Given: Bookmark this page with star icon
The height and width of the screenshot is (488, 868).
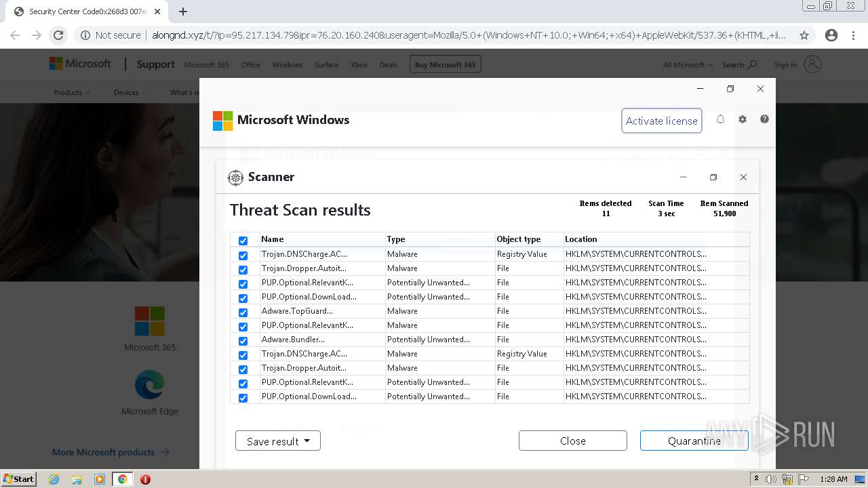Looking at the screenshot, I should 804,35.
